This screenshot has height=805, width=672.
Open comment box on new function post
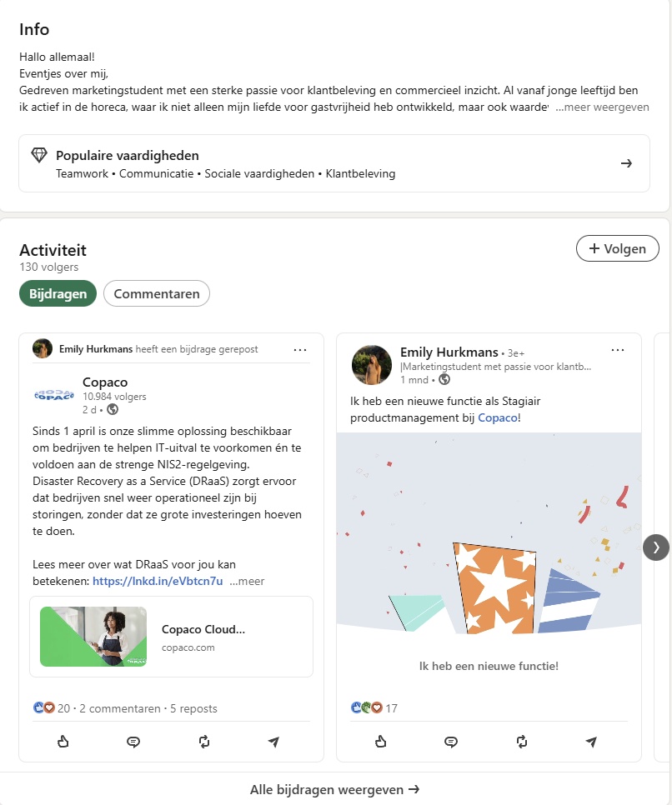(x=451, y=742)
